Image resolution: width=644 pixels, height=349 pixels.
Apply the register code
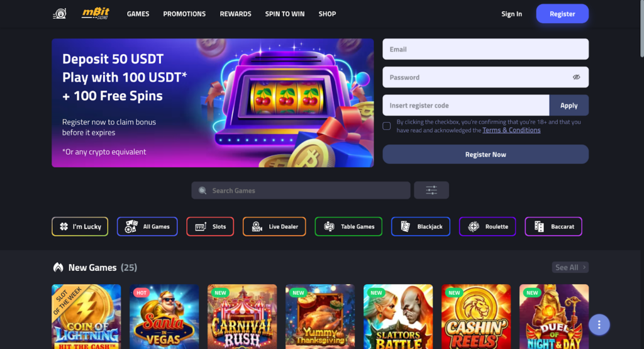click(569, 106)
